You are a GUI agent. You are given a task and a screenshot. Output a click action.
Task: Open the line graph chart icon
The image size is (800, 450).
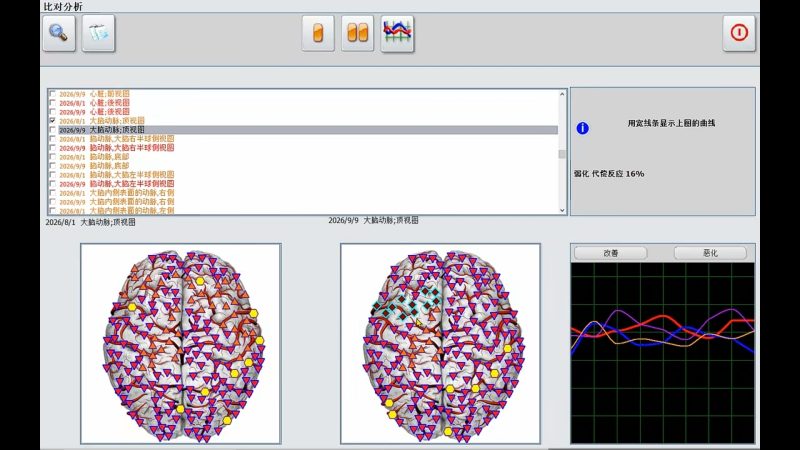[397, 33]
